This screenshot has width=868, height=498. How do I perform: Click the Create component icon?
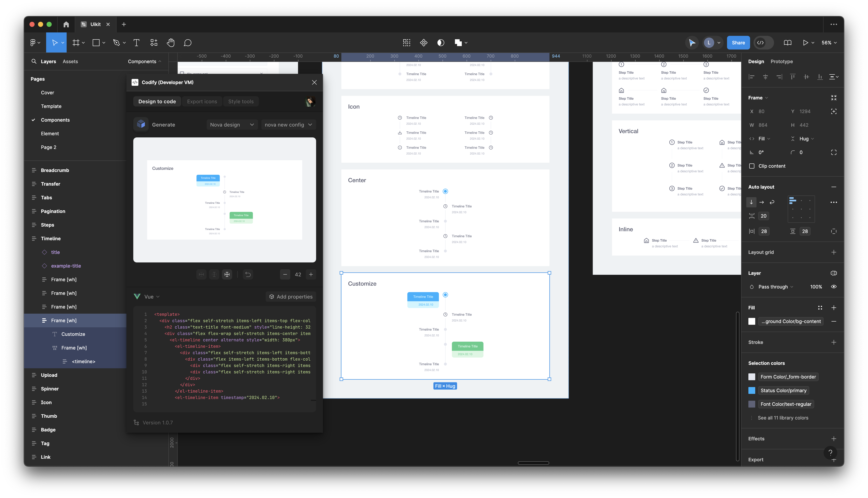424,43
